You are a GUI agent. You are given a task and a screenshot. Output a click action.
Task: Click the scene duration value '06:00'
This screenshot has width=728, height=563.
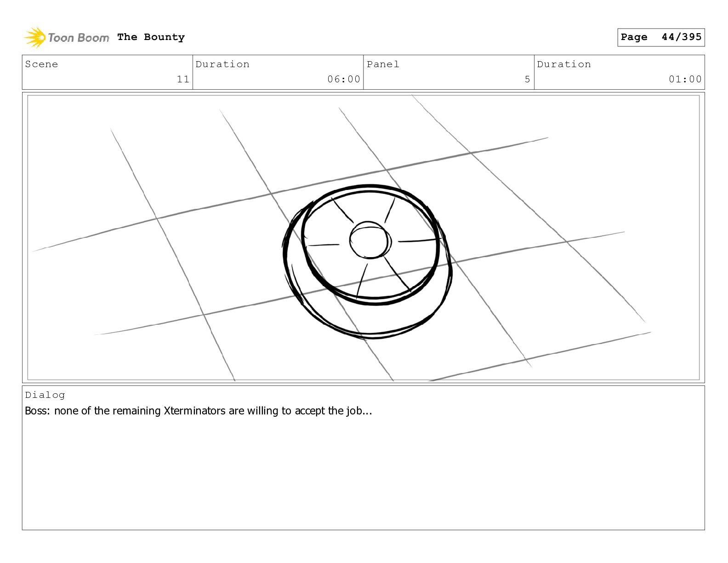click(x=344, y=79)
